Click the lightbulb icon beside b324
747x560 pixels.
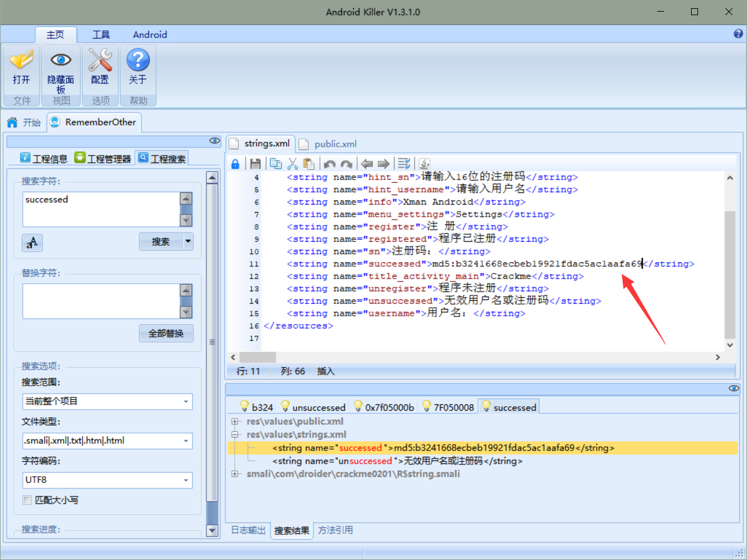click(245, 406)
